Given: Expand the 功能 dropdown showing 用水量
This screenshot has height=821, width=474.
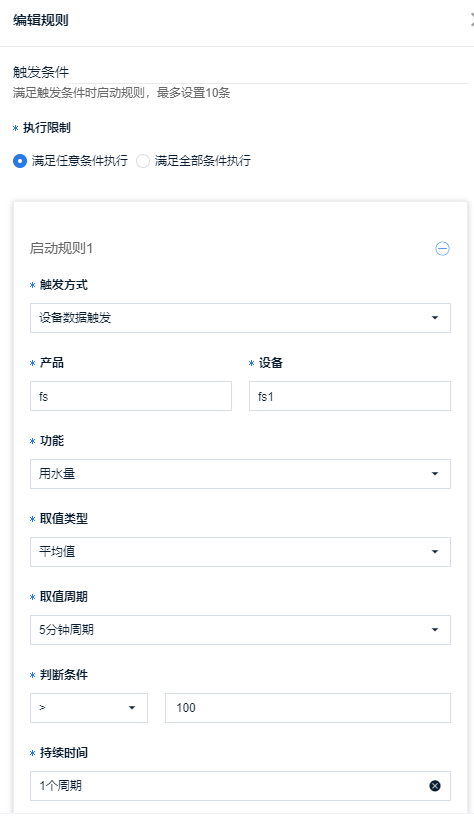Looking at the screenshot, I should click(x=240, y=474).
